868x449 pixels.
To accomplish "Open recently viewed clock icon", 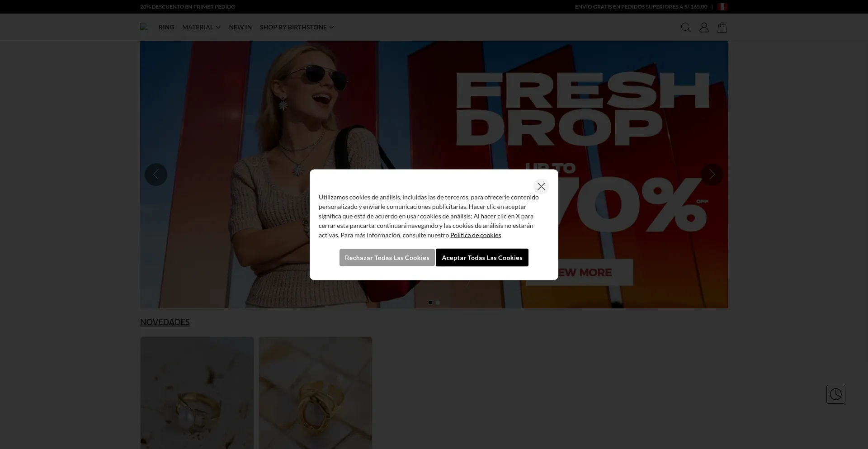I will (x=836, y=394).
